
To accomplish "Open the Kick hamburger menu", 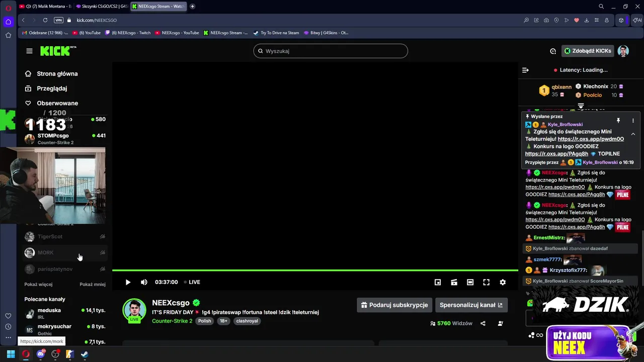I will [29, 51].
